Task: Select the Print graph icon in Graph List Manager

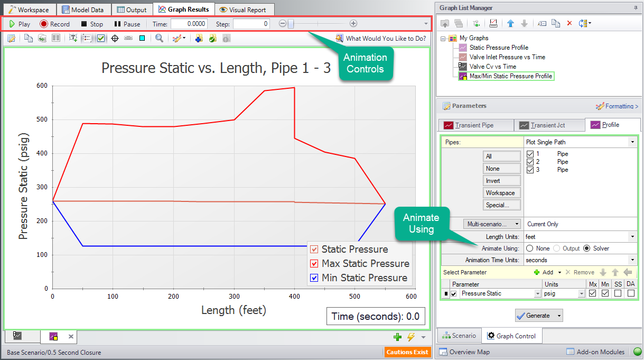Action: coord(493,23)
